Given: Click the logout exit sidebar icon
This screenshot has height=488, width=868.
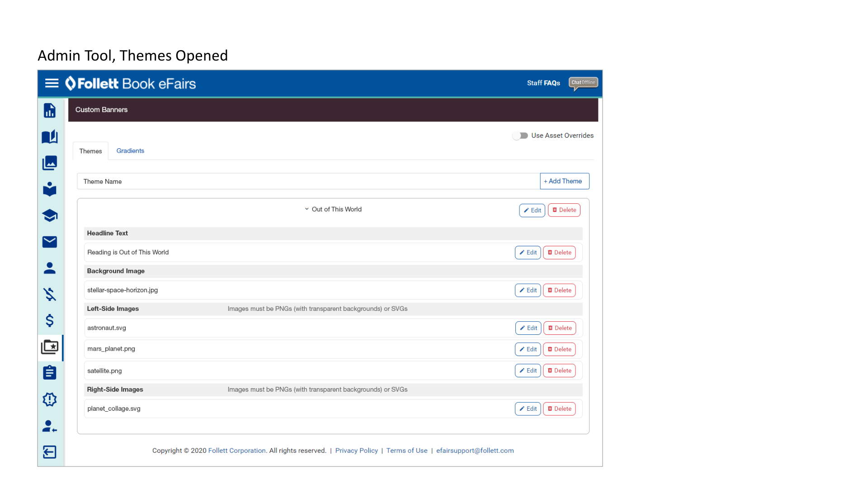Looking at the screenshot, I should pos(50,452).
